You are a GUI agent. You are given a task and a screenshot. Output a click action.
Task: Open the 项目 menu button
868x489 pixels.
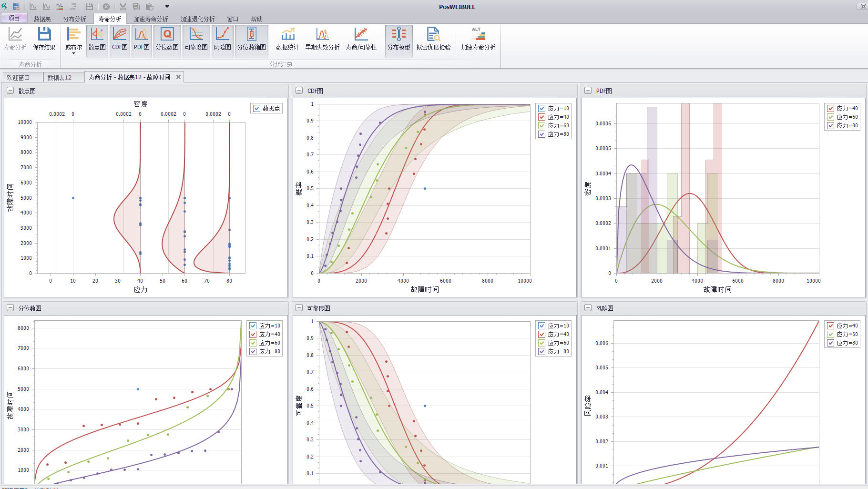click(x=14, y=18)
